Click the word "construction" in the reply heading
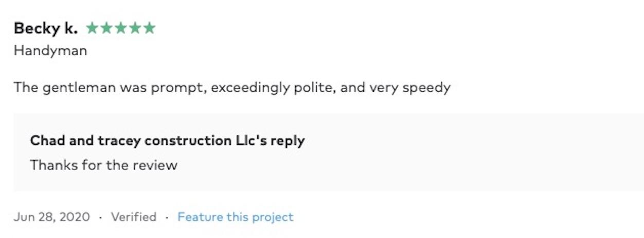Image resolution: width=644 pixels, height=238 pixels. 188,140
